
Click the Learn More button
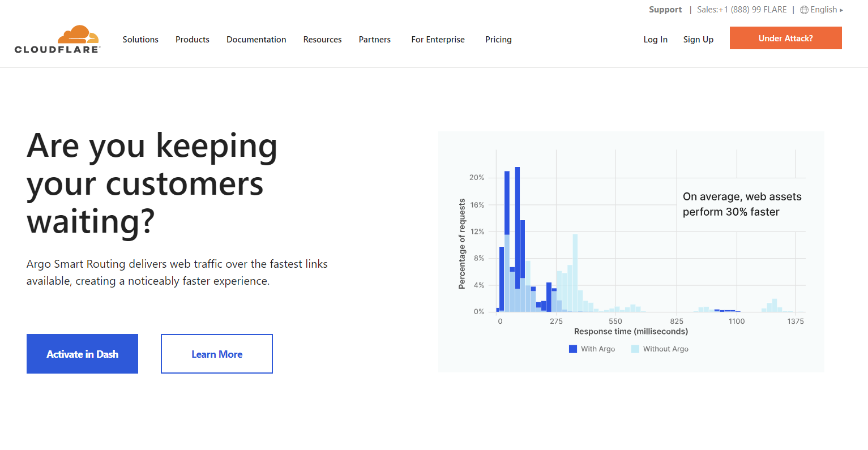[x=217, y=354]
